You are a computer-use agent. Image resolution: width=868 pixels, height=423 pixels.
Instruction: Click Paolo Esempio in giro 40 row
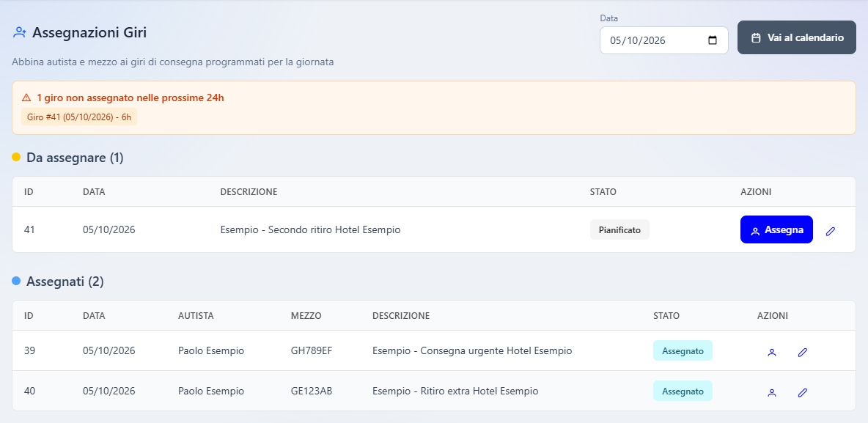click(x=211, y=391)
